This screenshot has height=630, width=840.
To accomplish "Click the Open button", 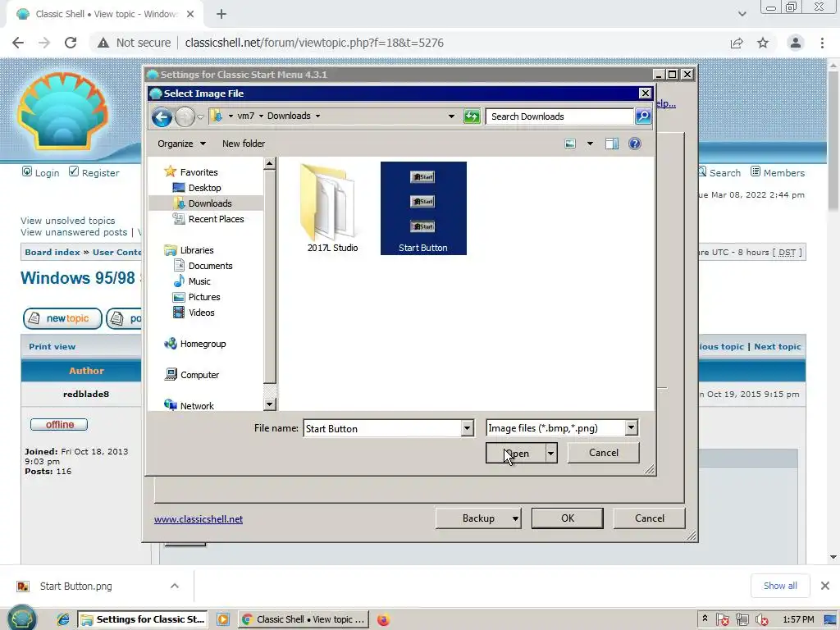I will tap(515, 453).
